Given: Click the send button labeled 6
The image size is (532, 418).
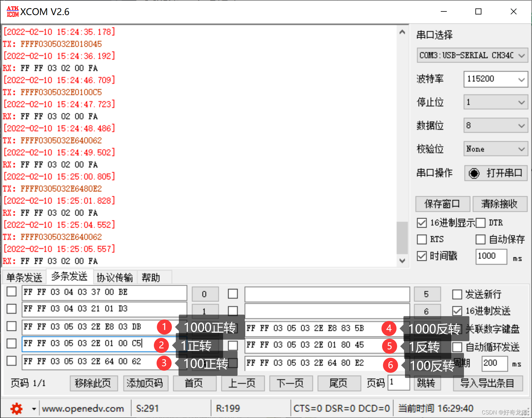Looking at the screenshot, I should point(427,311).
